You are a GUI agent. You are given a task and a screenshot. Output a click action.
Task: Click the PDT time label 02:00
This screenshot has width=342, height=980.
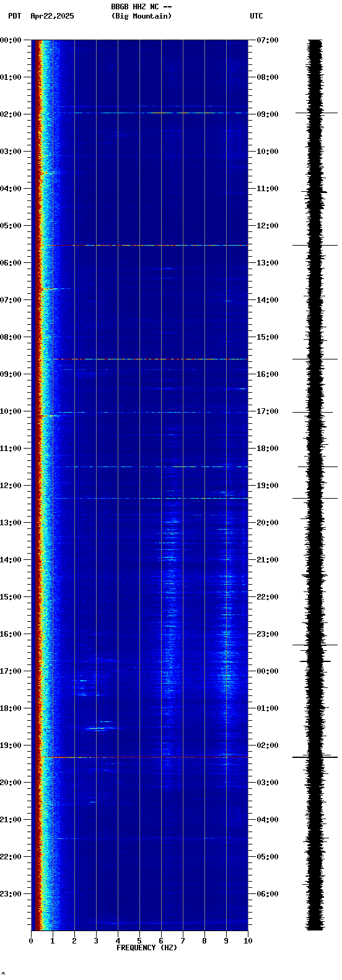pyautogui.click(x=11, y=114)
